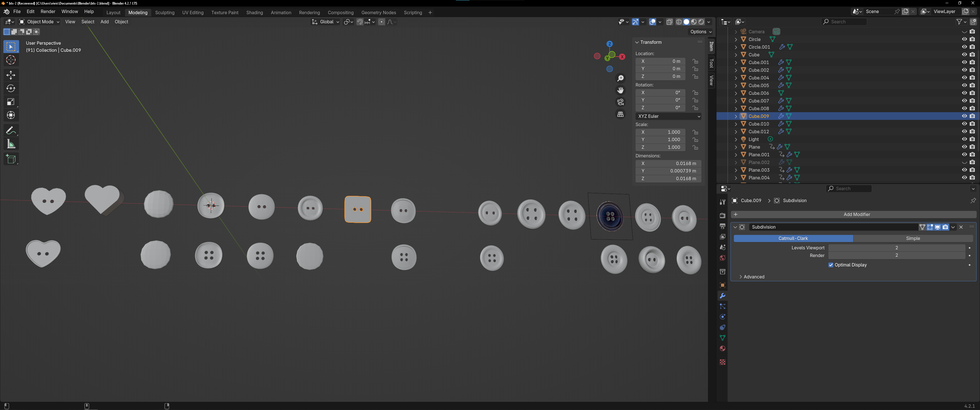This screenshot has height=410, width=980.
Task: Click the Add Modifier button
Action: click(x=853, y=214)
